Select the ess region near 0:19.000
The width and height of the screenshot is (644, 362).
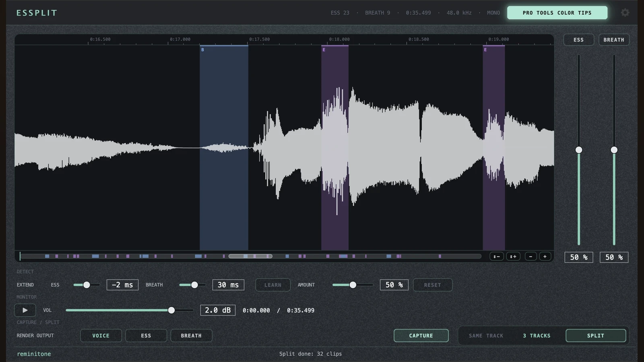[494, 148]
